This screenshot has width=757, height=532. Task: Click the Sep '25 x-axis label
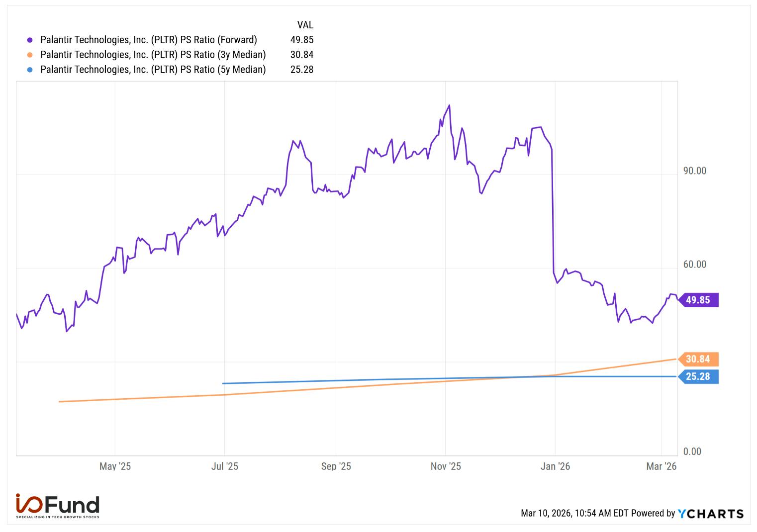[x=336, y=466]
